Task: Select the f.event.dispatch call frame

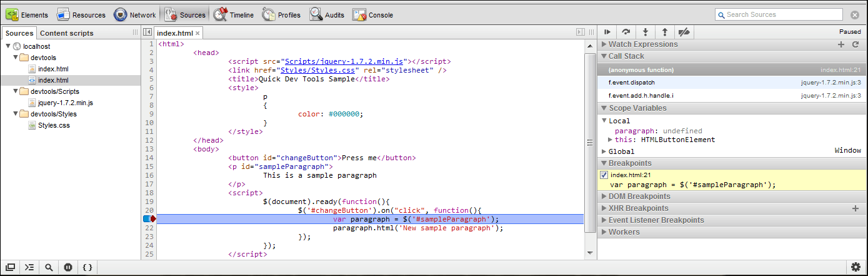Action: coord(732,82)
